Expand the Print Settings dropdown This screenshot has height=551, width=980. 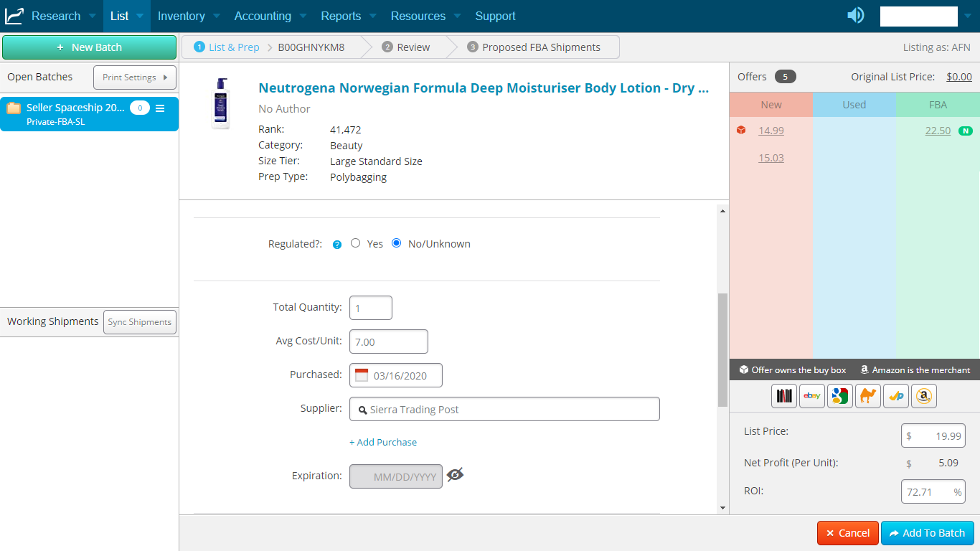tap(135, 77)
